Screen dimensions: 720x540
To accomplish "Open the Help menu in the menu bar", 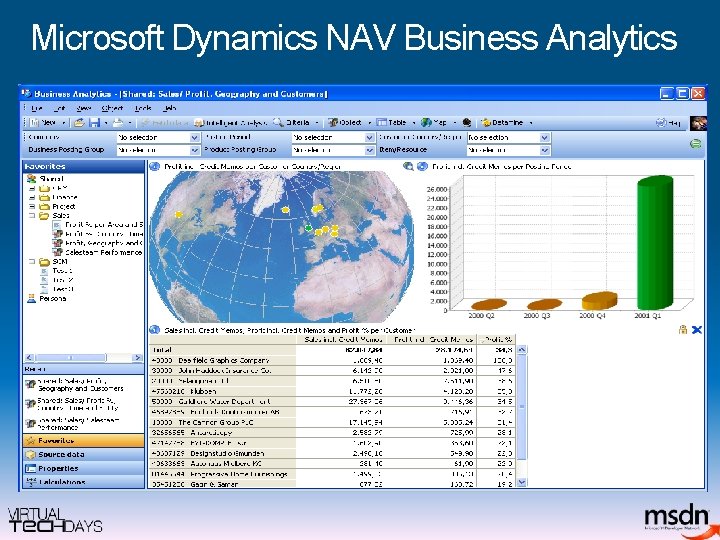I will (169, 108).
